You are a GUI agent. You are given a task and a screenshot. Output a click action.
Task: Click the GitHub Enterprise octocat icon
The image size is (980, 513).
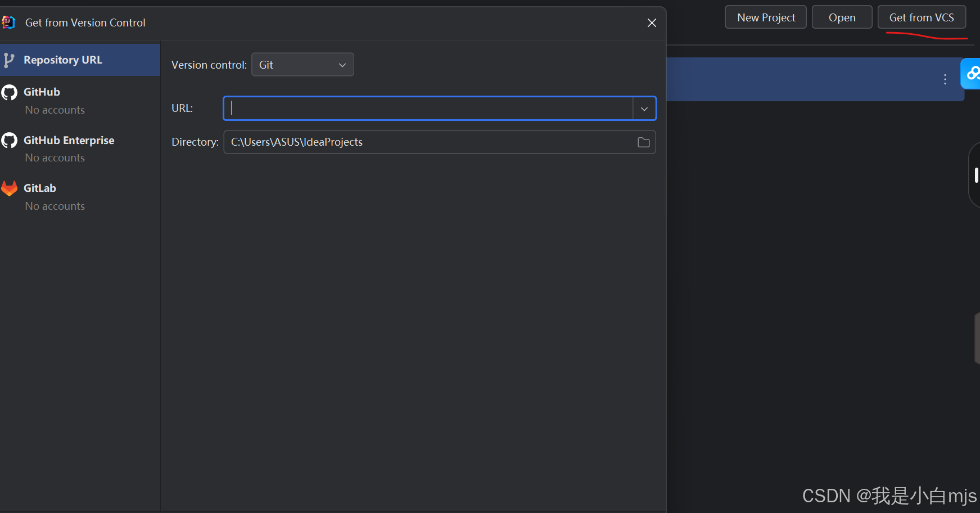click(x=10, y=140)
